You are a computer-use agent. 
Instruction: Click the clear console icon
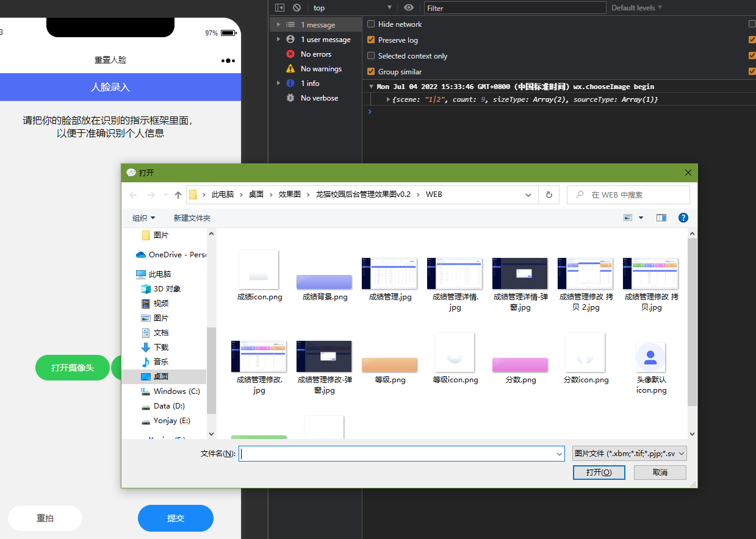[x=296, y=7]
